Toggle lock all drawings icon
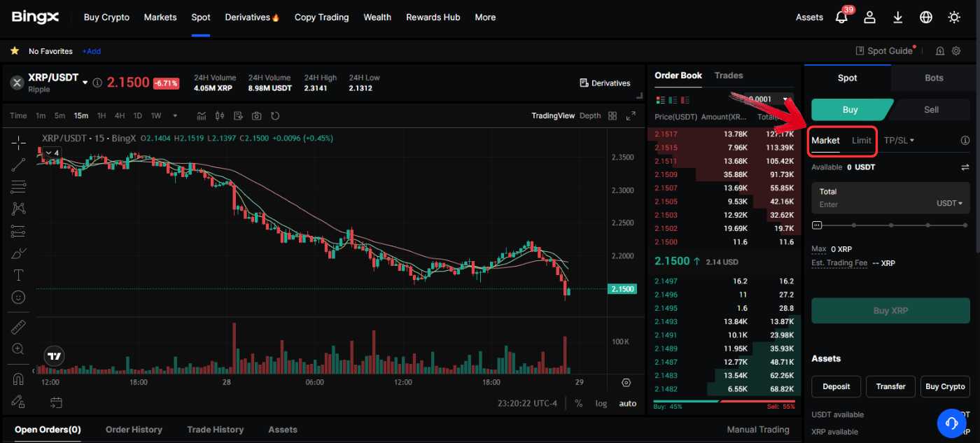 click(18, 402)
